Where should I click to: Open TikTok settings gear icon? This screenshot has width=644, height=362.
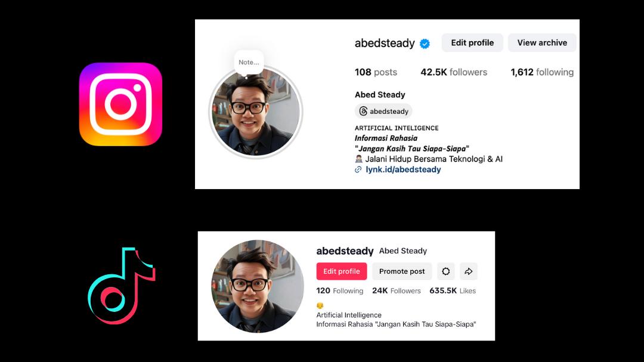click(445, 271)
